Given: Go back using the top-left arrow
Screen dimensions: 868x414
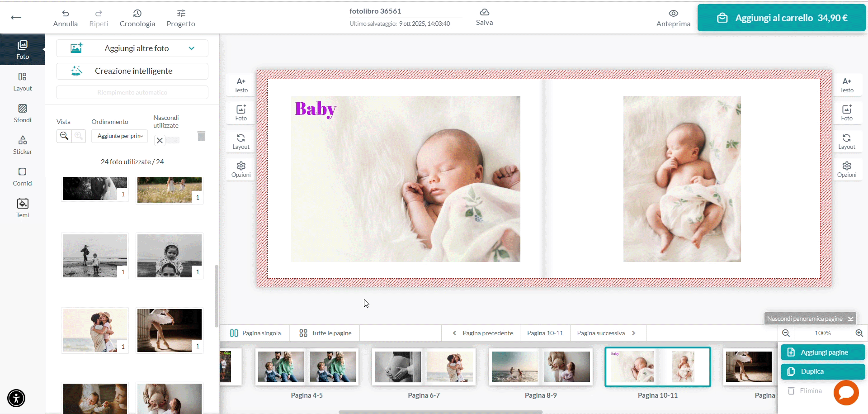Looking at the screenshot, I should point(16,18).
